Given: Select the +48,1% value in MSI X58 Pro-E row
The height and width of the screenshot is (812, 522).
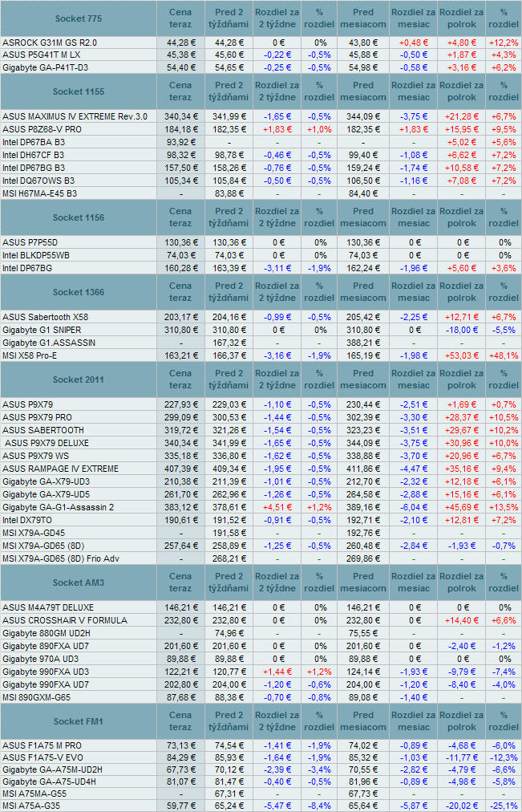Looking at the screenshot, I should (504, 355).
